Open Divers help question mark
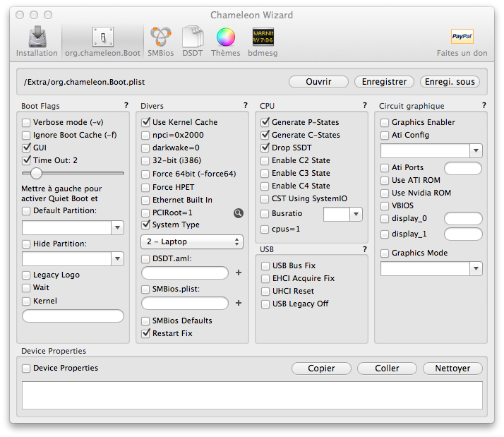The height and width of the screenshot is (437, 504). (245, 105)
